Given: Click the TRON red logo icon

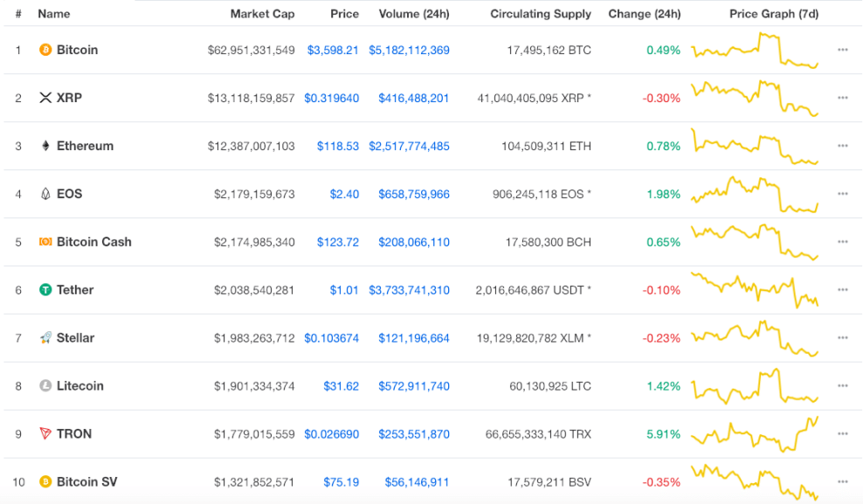Looking at the screenshot, I should (45, 433).
